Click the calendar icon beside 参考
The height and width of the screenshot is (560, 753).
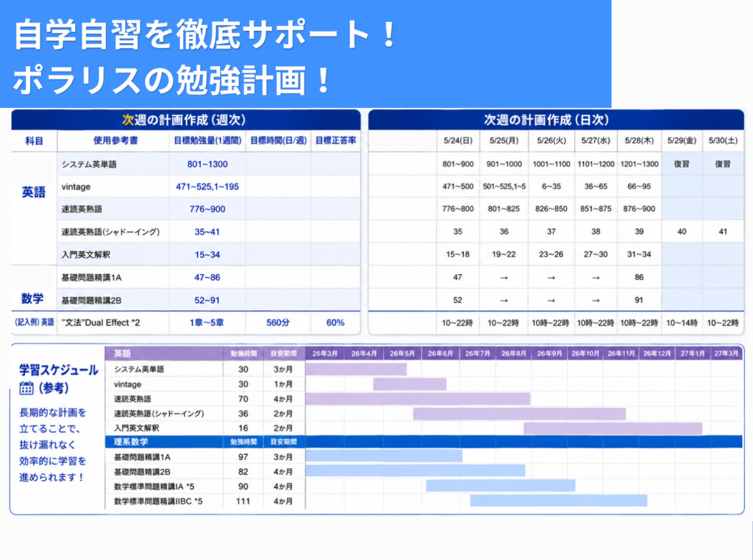pos(26,388)
